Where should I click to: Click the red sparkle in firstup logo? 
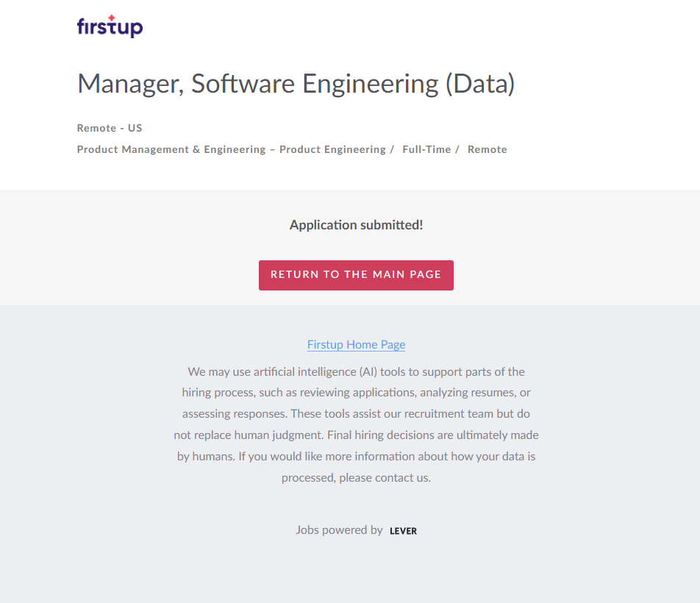tap(112, 18)
